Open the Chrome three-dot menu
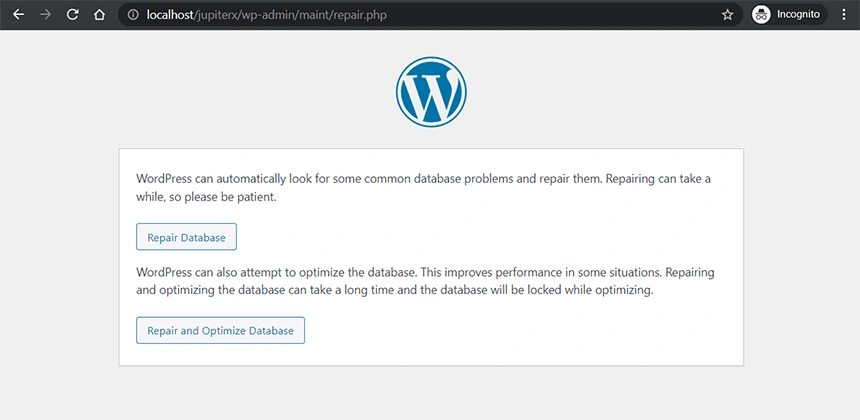Viewport: 860px width, 420px height. click(x=843, y=15)
